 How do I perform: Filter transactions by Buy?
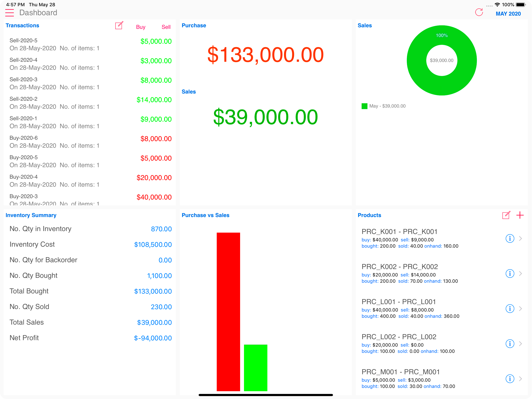[x=141, y=27]
